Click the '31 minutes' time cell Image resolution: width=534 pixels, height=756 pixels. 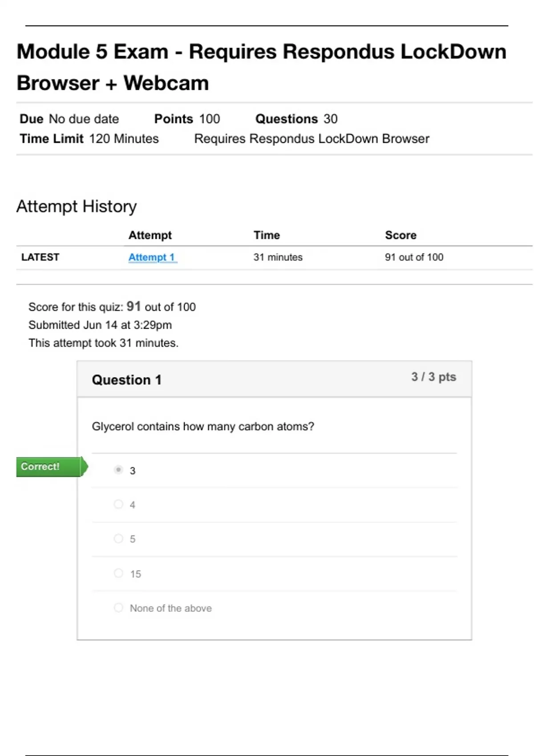click(x=278, y=257)
